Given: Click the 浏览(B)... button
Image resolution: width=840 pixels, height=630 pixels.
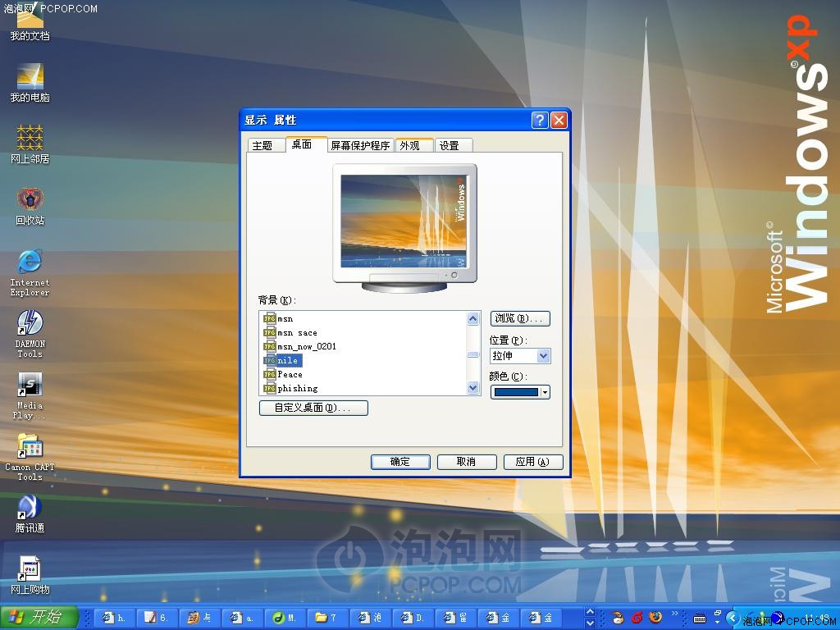Looking at the screenshot, I should click(520, 319).
